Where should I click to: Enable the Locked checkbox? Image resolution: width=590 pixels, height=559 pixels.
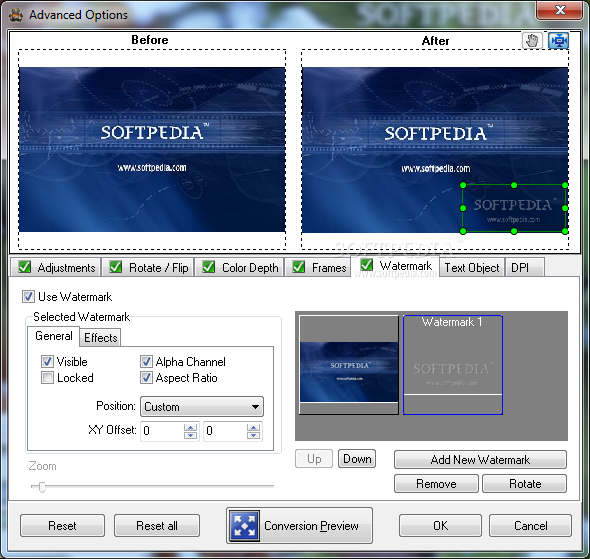point(47,378)
